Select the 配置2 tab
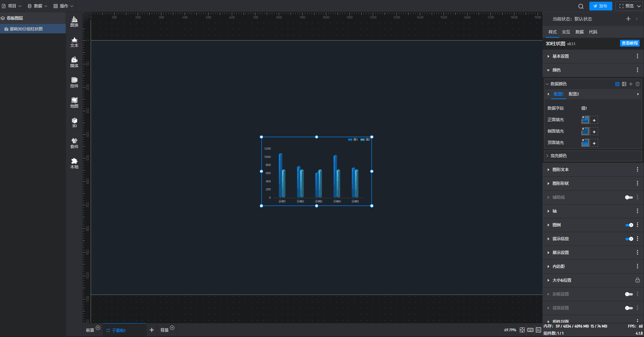The height and width of the screenshot is (337, 644). click(574, 94)
